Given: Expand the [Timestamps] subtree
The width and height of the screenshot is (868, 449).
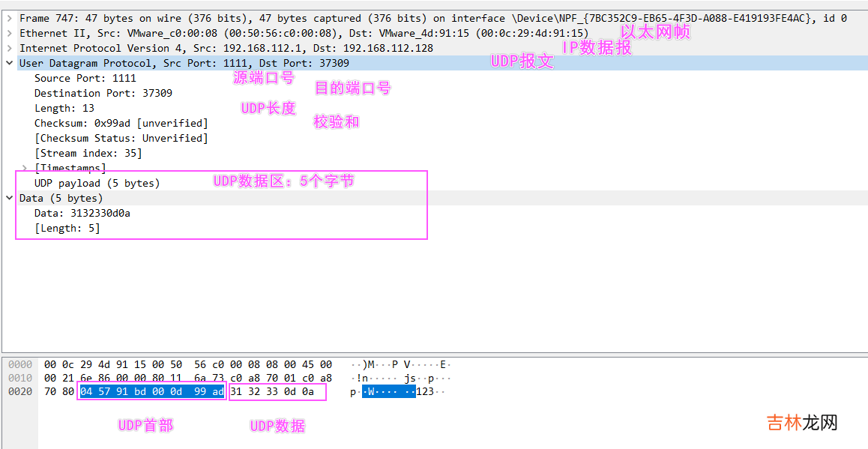Looking at the screenshot, I should point(25,168).
